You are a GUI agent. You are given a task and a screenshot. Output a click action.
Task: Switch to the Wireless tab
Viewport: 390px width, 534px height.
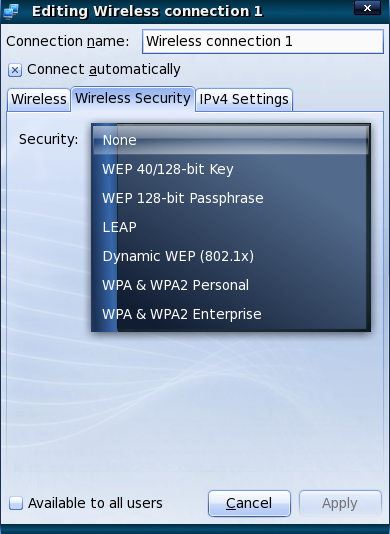coord(39,99)
